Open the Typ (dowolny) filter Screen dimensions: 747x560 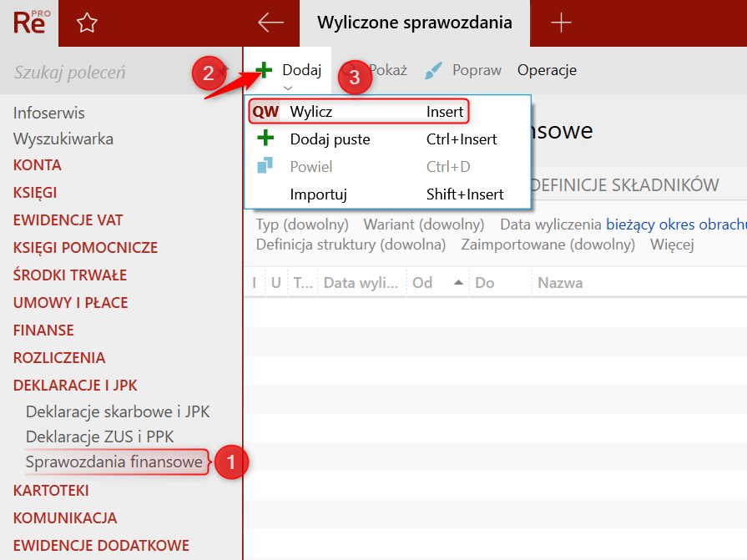pyautogui.click(x=302, y=225)
